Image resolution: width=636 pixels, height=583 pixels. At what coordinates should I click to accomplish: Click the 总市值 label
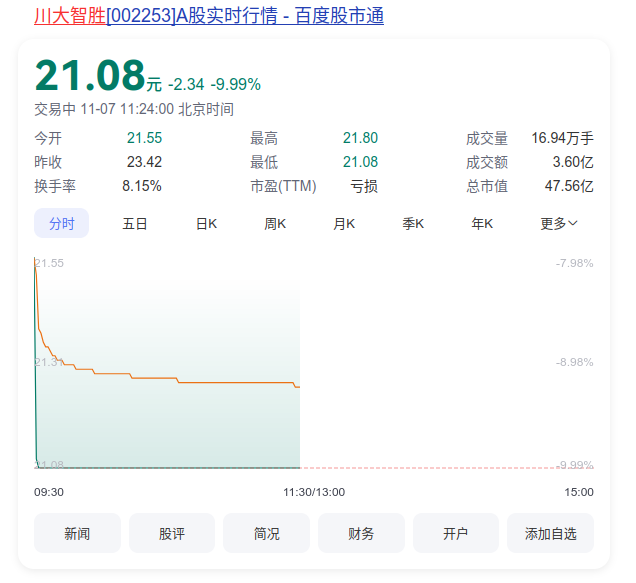(x=487, y=186)
